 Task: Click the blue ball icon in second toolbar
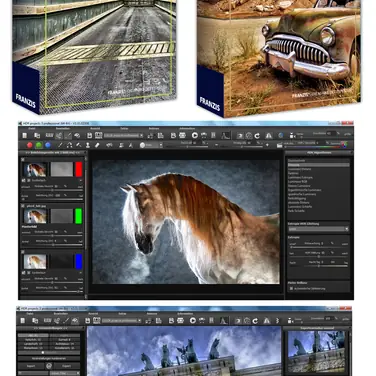[x=48, y=145]
